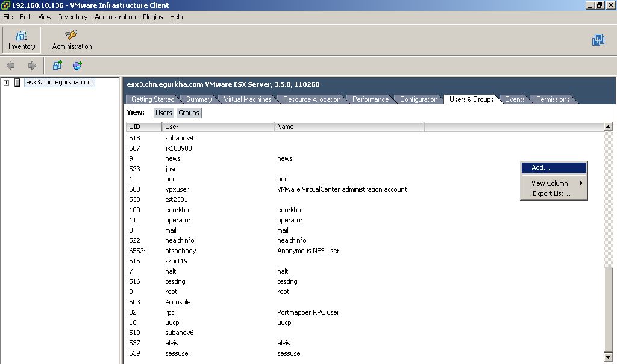Switch to the Virtual Machines tab

coord(248,99)
